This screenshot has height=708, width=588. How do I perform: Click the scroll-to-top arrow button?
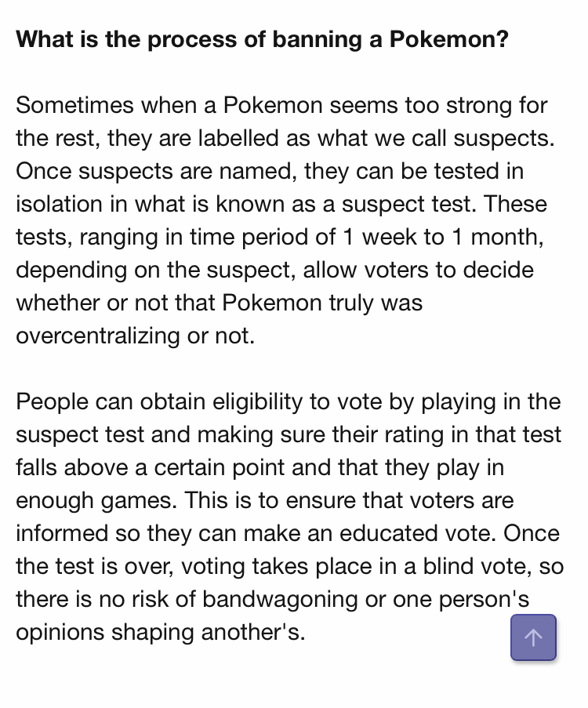(533, 637)
